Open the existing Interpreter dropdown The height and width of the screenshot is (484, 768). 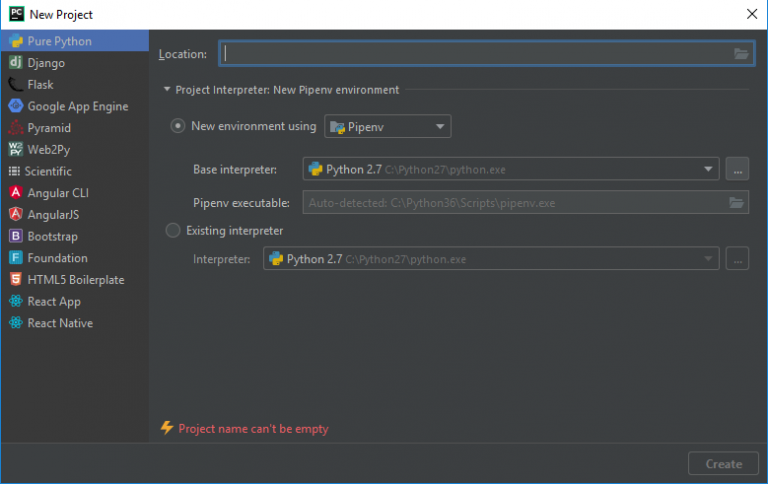491,259
